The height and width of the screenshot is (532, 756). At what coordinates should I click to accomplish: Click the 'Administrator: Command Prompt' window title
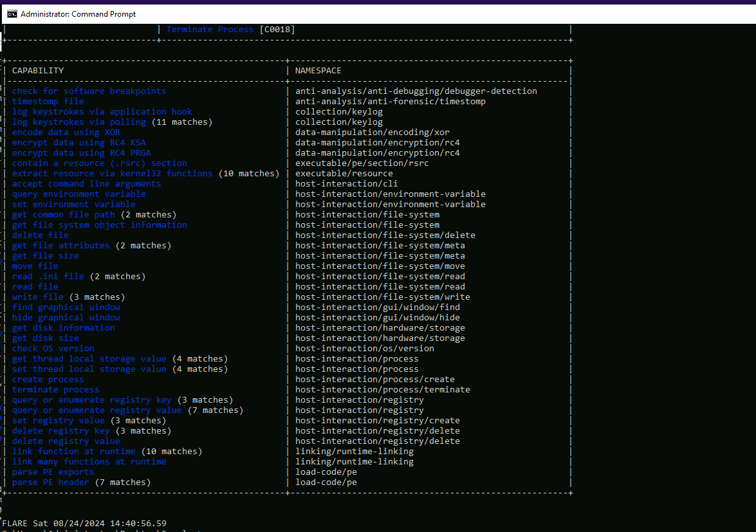click(x=78, y=14)
